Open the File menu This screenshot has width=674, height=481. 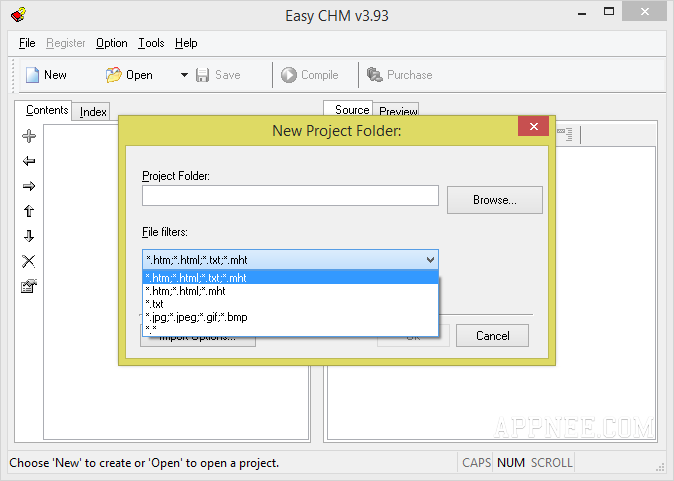click(27, 43)
